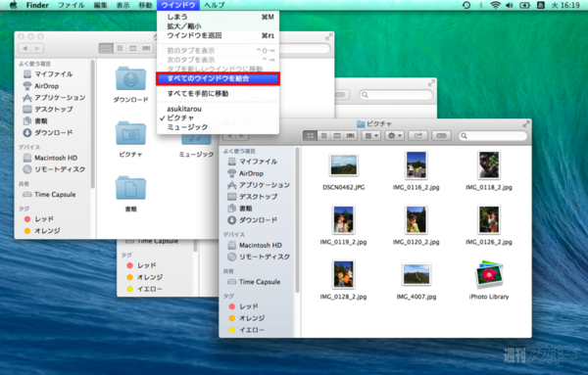Image resolution: width=588 pixels, height=375 pixels.
Task: Select list view in back-left window toolbar
Action: point(120,48)
